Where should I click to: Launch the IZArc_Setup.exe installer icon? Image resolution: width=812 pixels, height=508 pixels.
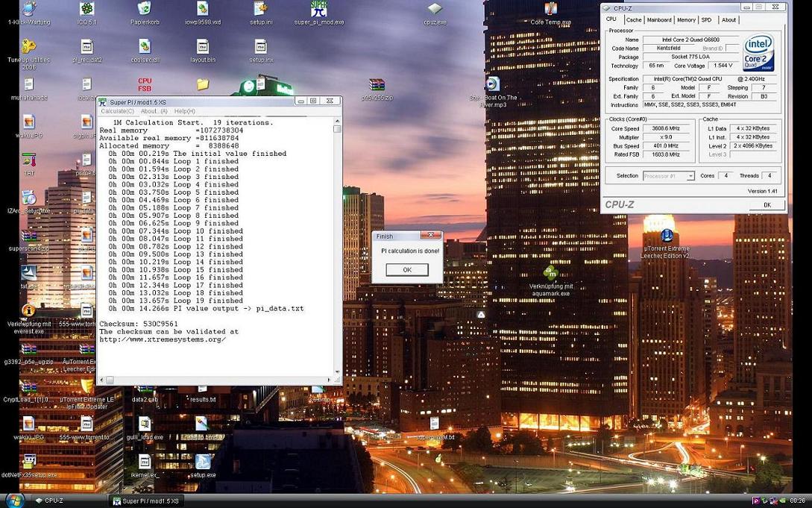(29, 202)
